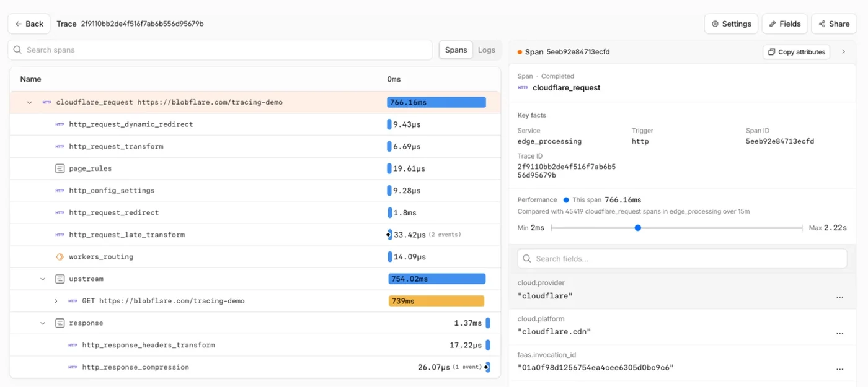Open options menu for cloud.provider field
Viewport: 868px width, 387px height.
(839, 297)
